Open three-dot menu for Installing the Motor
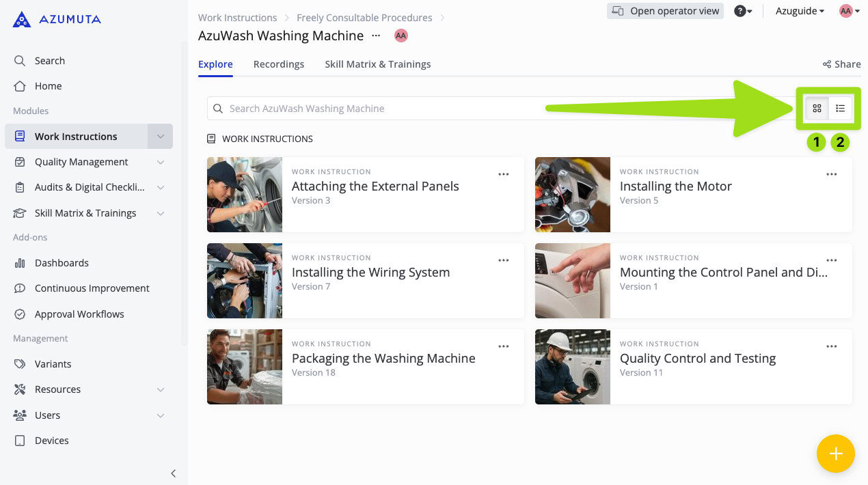Screen dimensions: 868x485 coord(831,174)
